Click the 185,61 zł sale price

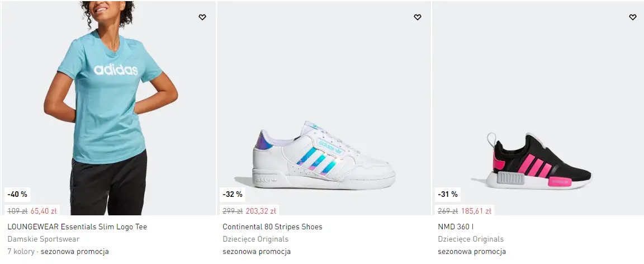pos(476,211)
